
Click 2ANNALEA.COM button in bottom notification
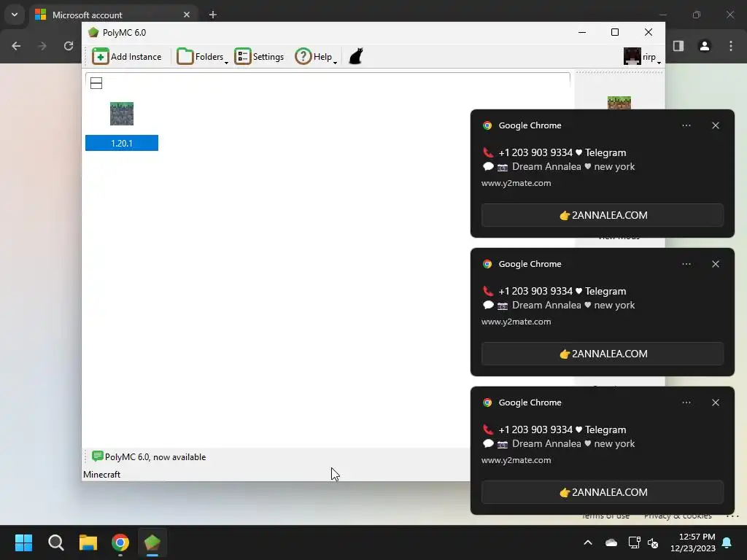tap(602, 492)
